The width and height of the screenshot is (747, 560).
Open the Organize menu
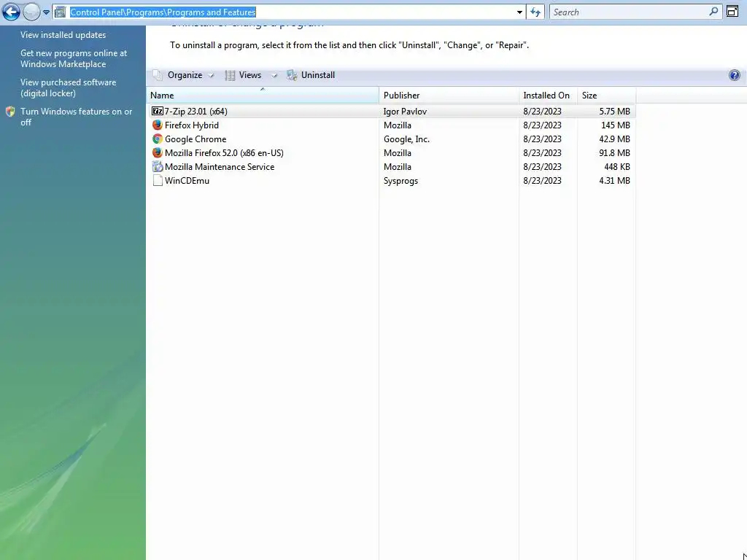[185, 75]
